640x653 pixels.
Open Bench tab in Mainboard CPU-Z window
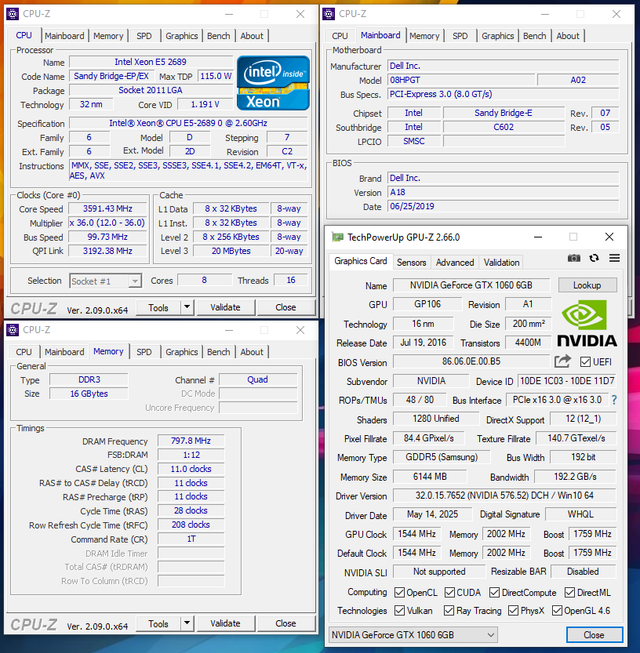click(x=534, y=36)
